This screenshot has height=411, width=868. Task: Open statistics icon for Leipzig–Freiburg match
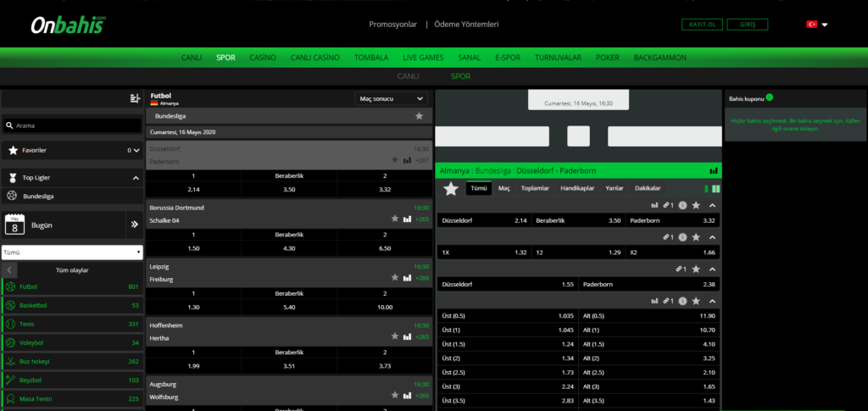(408, 278)
